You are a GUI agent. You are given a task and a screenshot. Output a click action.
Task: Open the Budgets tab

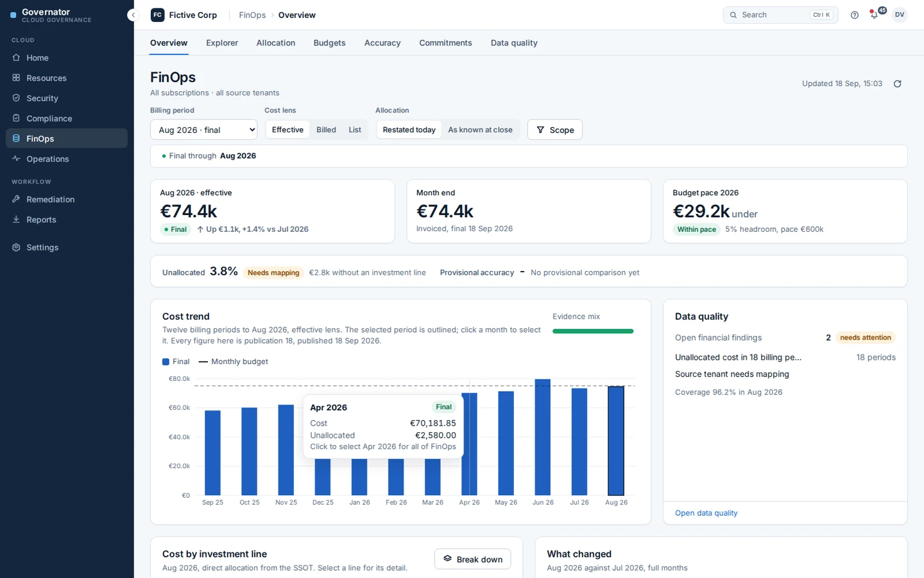pos(329,43)
